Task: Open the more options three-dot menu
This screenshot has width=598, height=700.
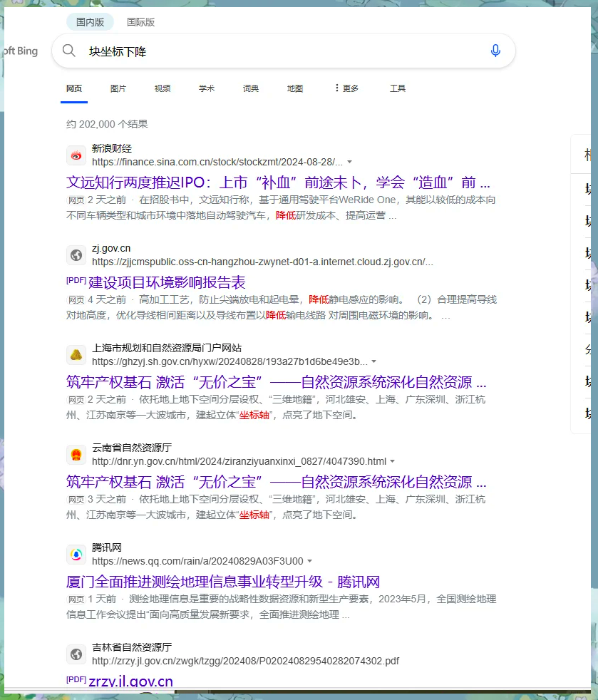Action: click(x=346, y=88)
